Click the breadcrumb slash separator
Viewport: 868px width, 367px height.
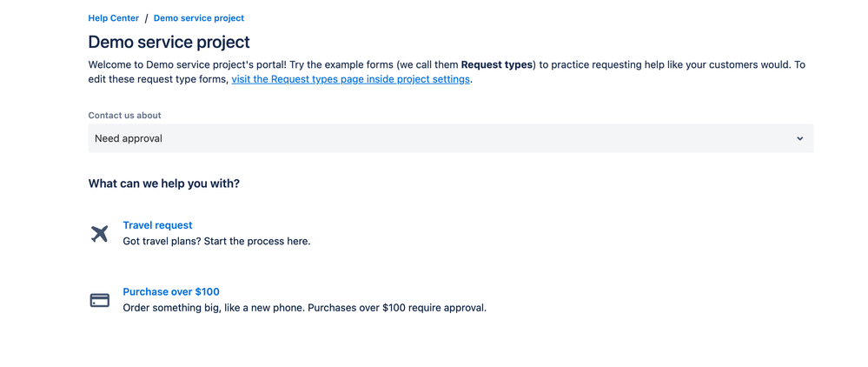tap(146, 18)
